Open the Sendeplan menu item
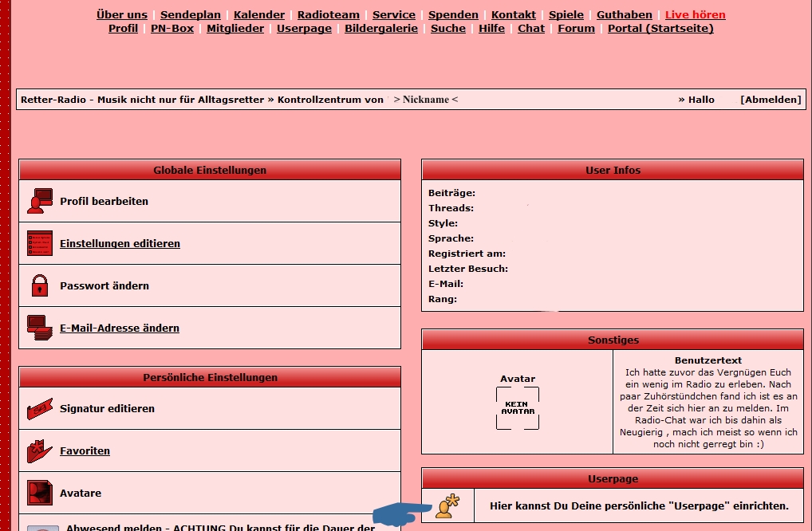 (x=190, y=14)
